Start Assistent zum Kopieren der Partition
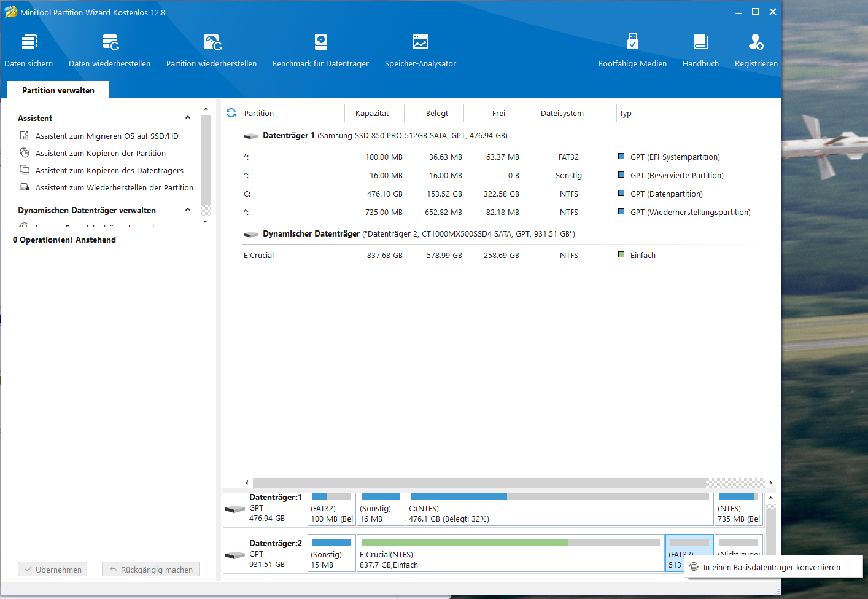Image resolution: width=868 pixels, height=599 pixels. click(x=101, y=153)
